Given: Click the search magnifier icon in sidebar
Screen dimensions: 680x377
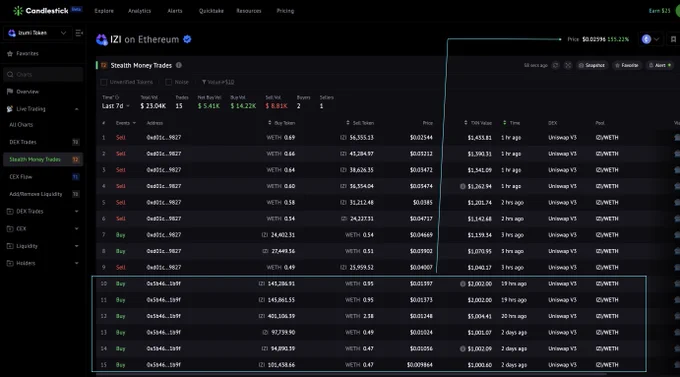Looking at the screenshot, I should 10,75.
